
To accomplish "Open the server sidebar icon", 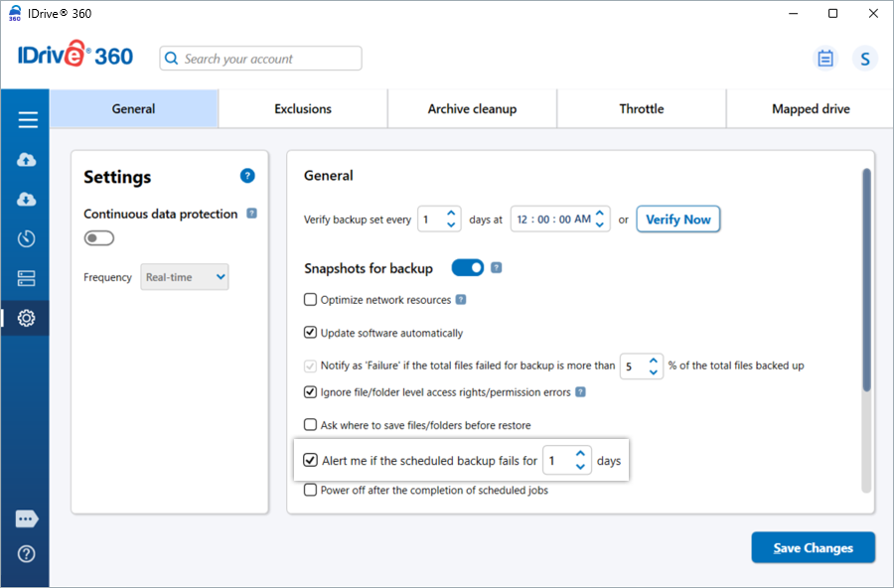I will point(27,278).
